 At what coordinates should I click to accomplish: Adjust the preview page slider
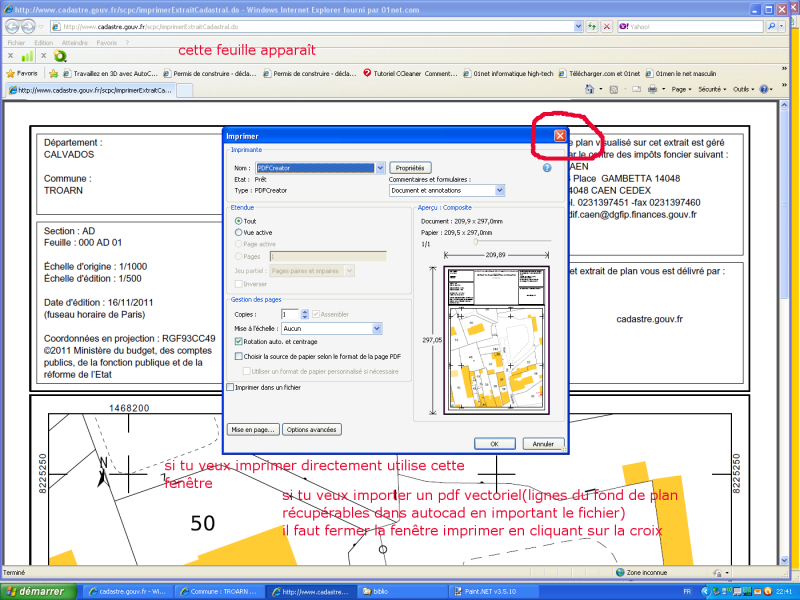pyautogui.click(x=476, y=242)
